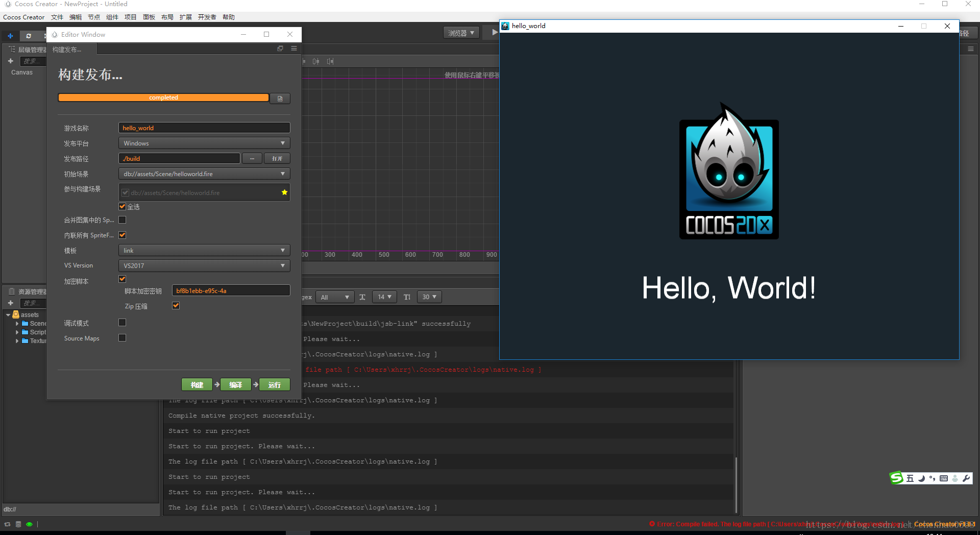Uncheck the Zip 压缩 checkbox
The height and width of the screenshot is (535, 980).
pos(176,306)
